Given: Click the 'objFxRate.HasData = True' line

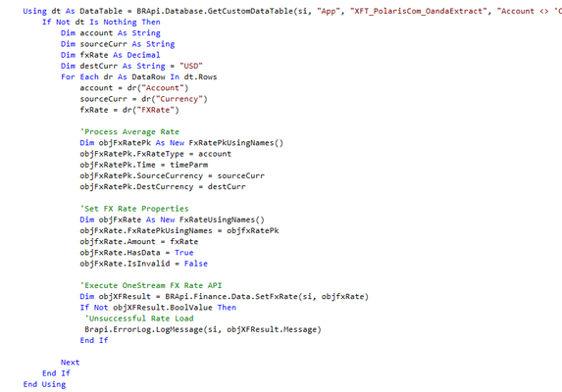Looking at the screenshot, I should (136, 253).
